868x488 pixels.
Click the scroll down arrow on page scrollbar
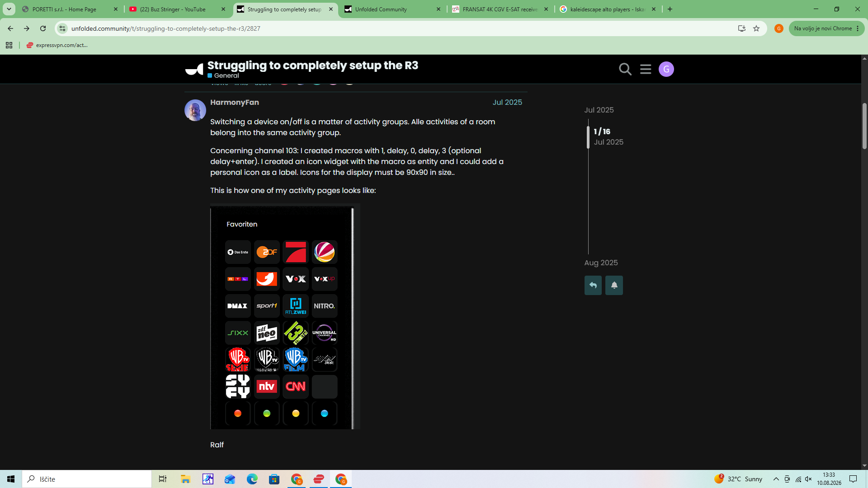[864, 466]
